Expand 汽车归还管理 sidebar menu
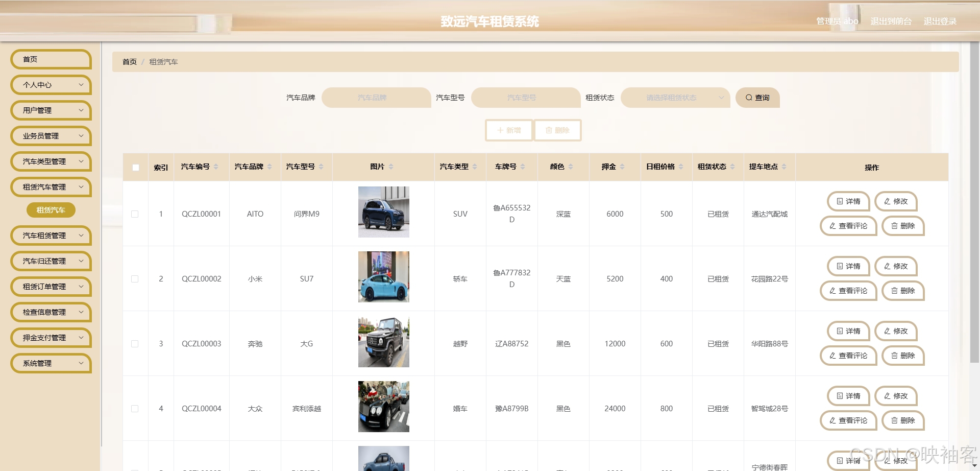 [x=51, y=261]
